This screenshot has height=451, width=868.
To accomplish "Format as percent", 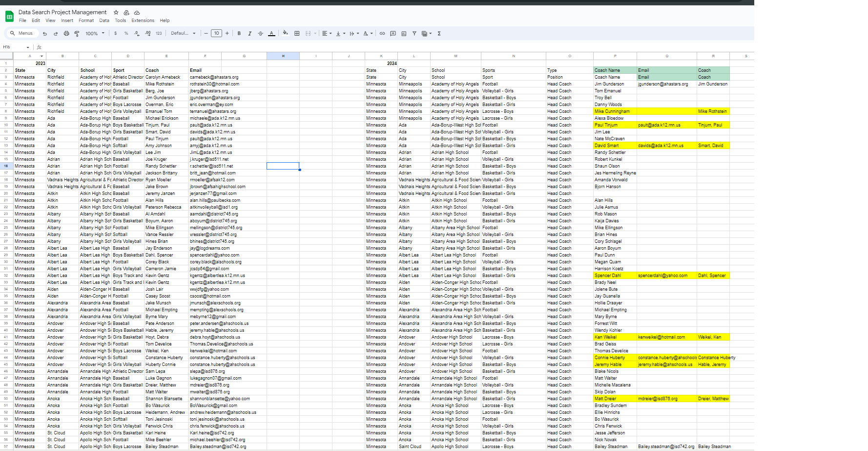I will tap(126, 34).
